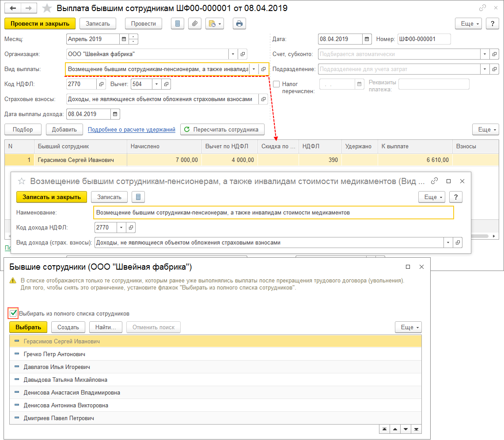Open the Еще menu in the Бывшие сотрудники dialog
504x440 pixels.
[408, 327]
